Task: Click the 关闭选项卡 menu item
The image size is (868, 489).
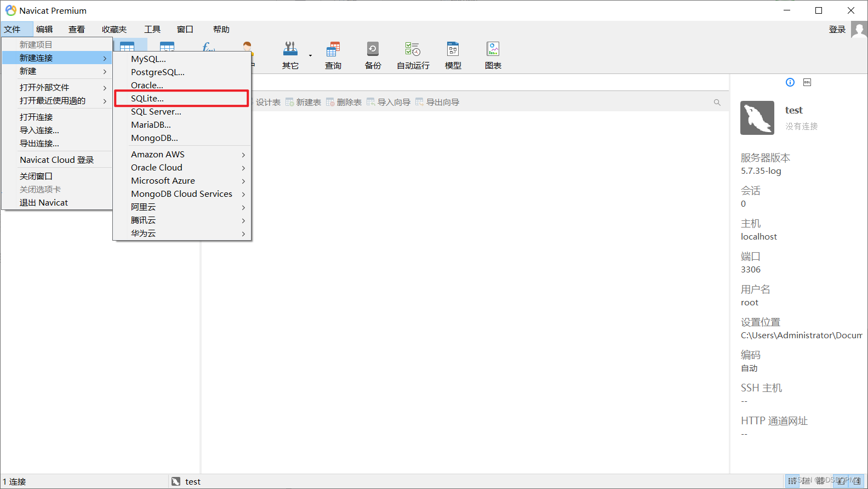Action: 57,190
